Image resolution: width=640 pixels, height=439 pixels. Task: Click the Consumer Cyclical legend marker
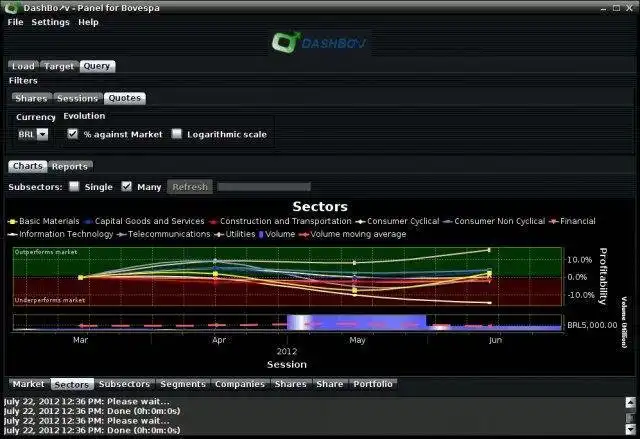360,222
